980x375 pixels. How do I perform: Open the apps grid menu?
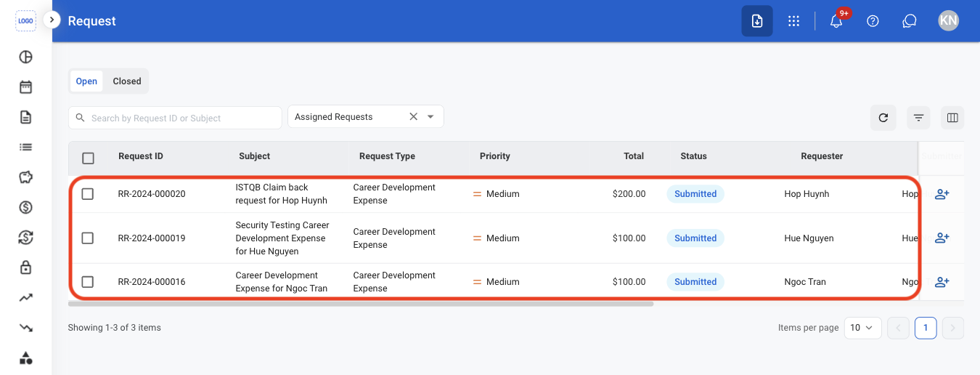(793, 21)
